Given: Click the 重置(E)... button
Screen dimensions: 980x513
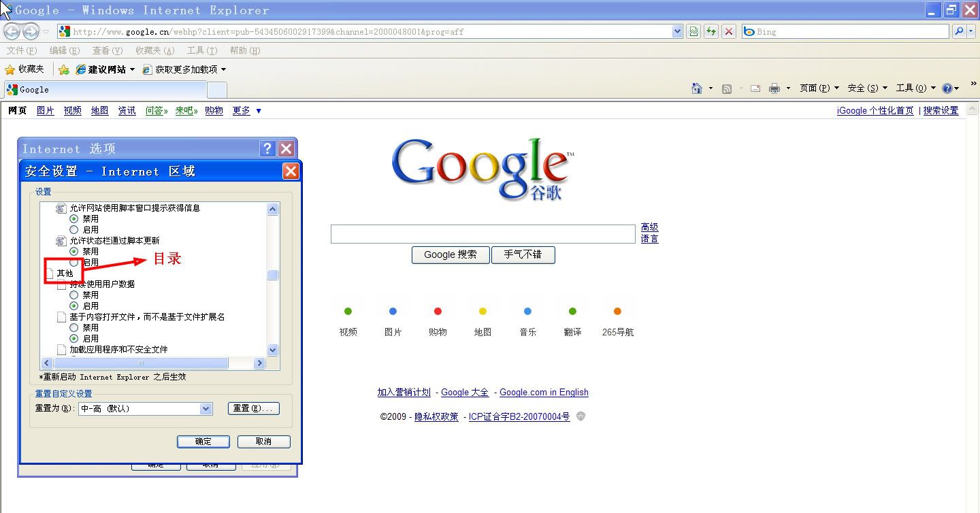Looking at the screenshot, I should pyautogui.click(x=254, y=409).
